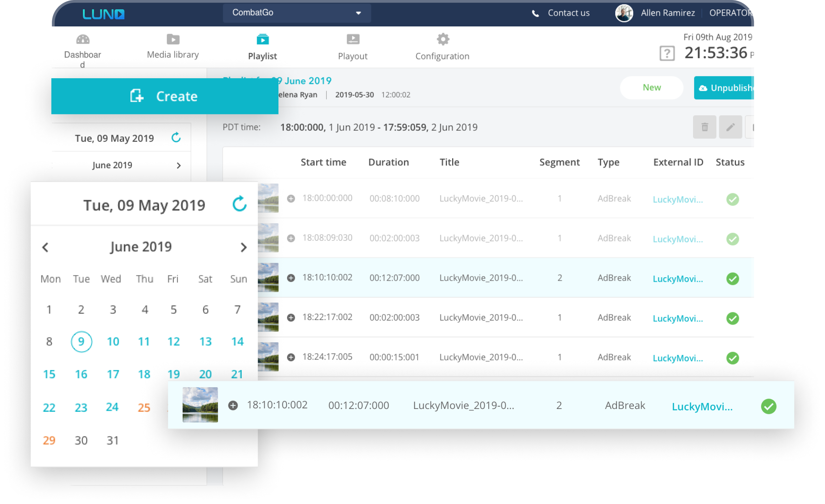Click plus icon in 18:22:17:002 row

[291, 318]
